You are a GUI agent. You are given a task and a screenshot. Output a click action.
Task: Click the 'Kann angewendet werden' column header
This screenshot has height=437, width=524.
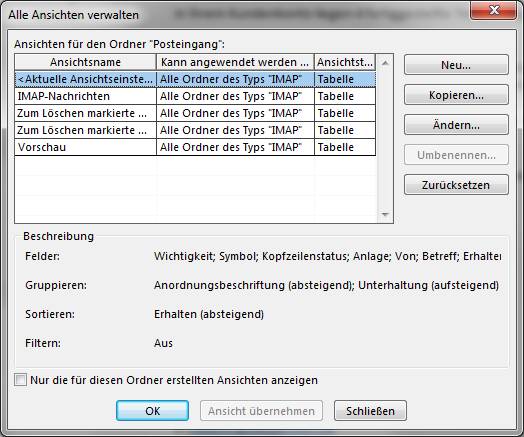[x=235, y=62]
